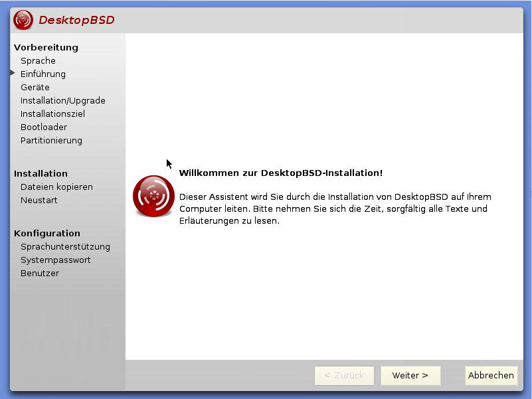Viewport: 532px width, 399px height.
Task: Click the Dateien kopieren step
Action: point(56,187)
